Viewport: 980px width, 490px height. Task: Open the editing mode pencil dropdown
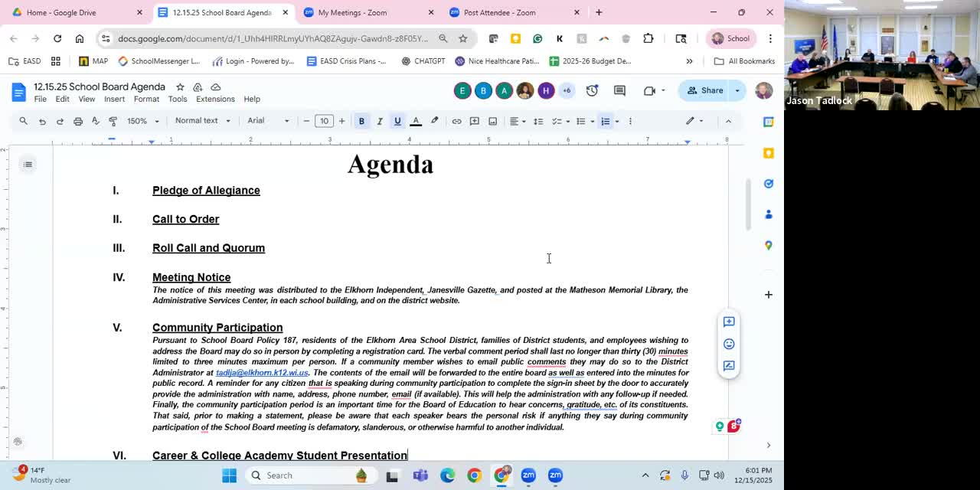(694, 121)
